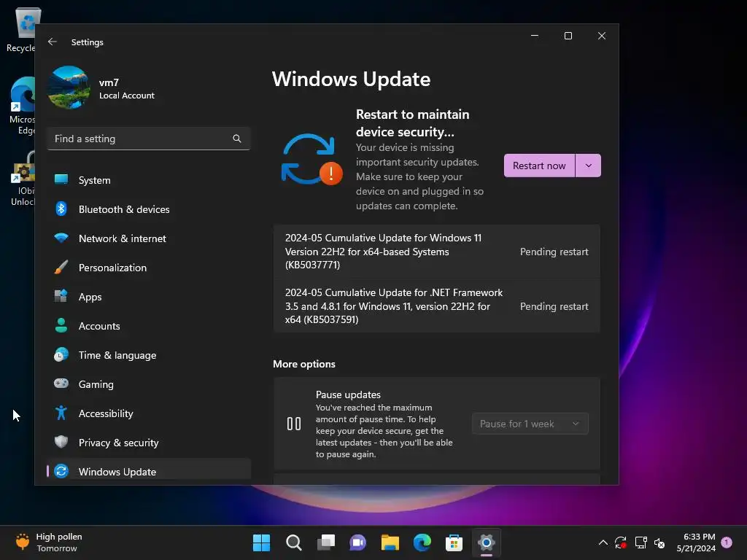
Task: Open Microsoft Store from taskbar
Action: pyautogui.click(x=454, y=542)
